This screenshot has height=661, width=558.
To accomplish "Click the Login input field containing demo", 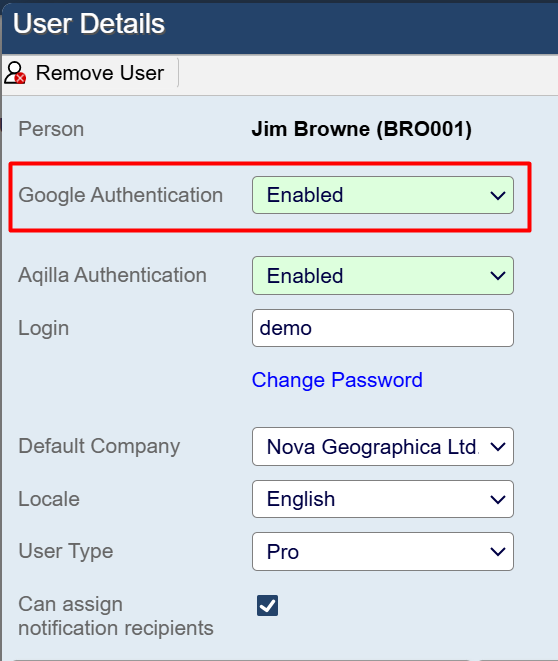I will 383,328.
